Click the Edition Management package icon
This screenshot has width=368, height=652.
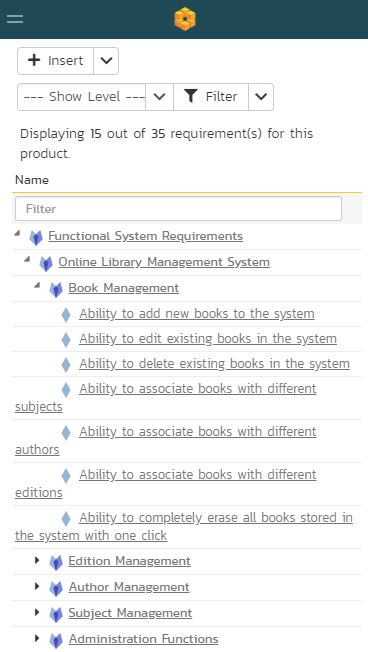(56, 563)
